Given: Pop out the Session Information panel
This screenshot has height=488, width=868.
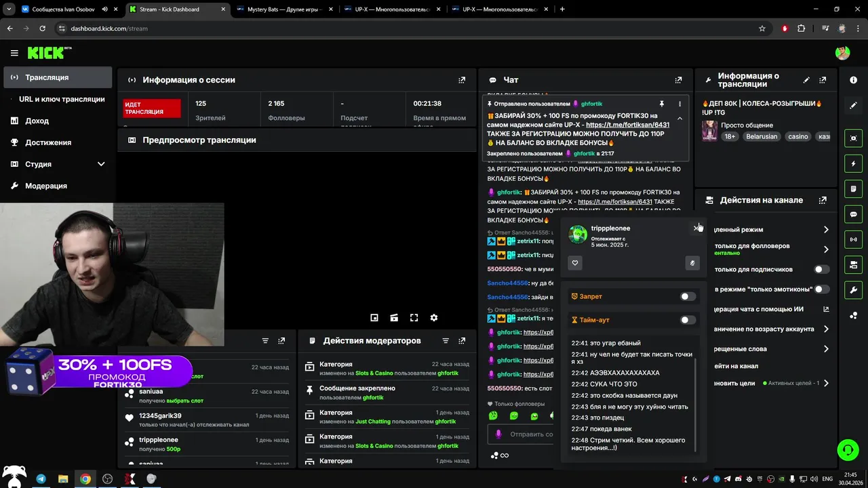Looking at the screenshot, I should pyautogui.click(x=462, y=80).
